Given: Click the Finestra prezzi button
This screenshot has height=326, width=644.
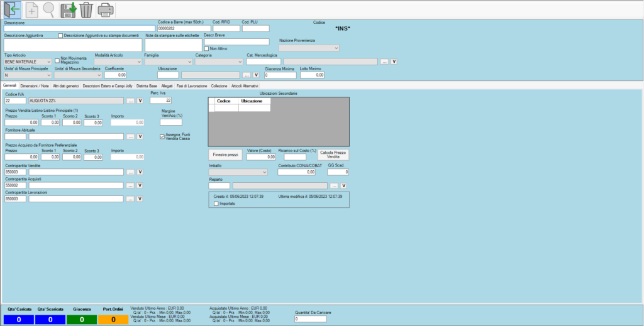Looking at the screenshot, I should click(x=225, y=154).
